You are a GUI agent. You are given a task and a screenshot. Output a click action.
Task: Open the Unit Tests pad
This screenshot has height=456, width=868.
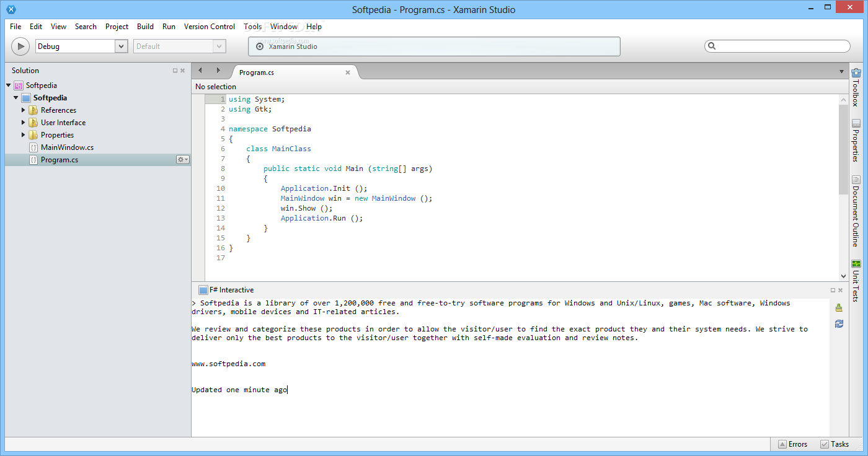point(856,280)
